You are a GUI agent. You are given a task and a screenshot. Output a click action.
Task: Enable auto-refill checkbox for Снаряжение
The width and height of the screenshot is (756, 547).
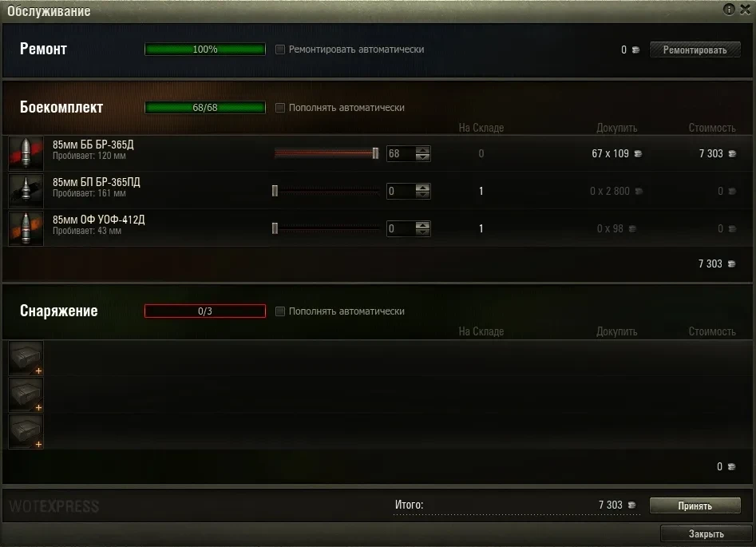[280, 311]
